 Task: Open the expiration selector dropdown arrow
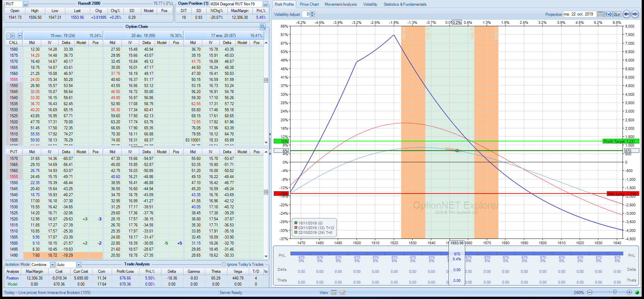(x=19, y=36)
